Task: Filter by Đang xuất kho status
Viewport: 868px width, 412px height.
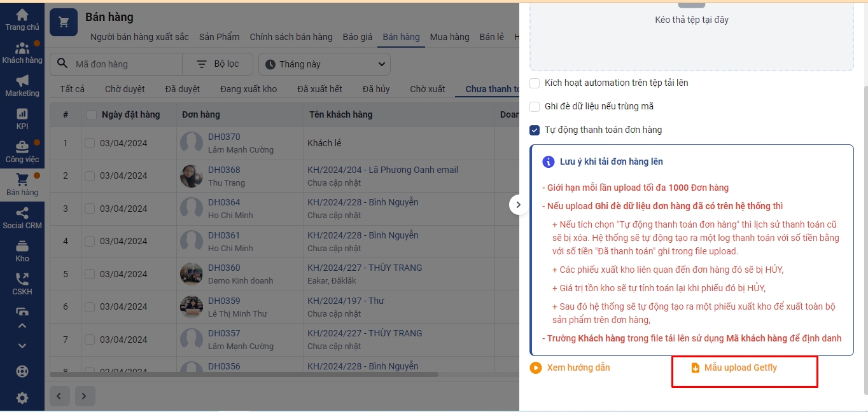Action: pos(249,89)
